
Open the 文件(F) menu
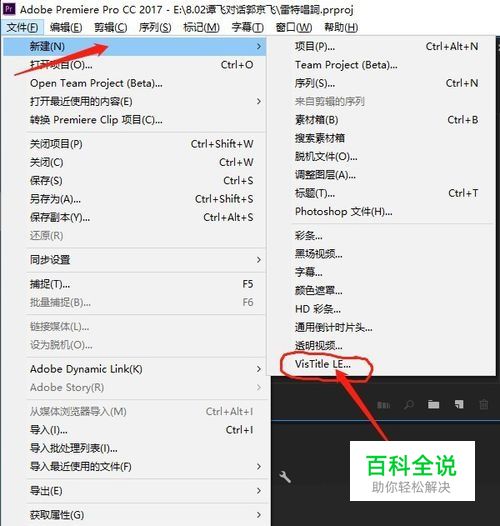pyautogui.click(x=22, y=27)
